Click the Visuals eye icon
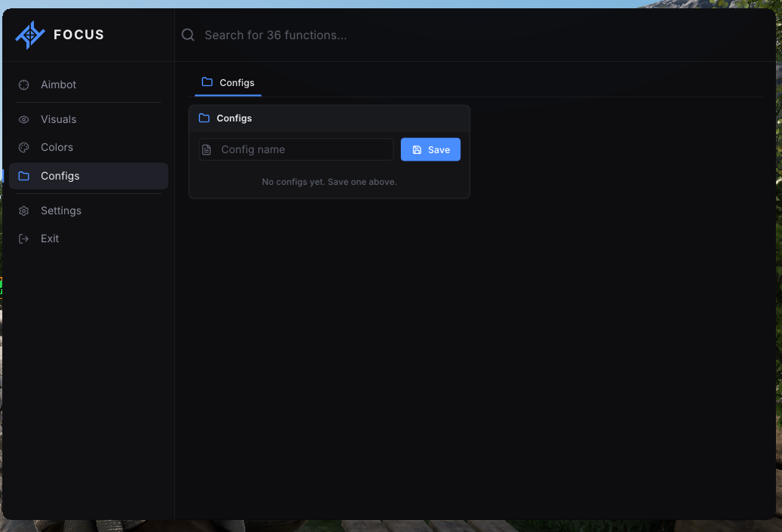782x532 pixels. (23, 120)
